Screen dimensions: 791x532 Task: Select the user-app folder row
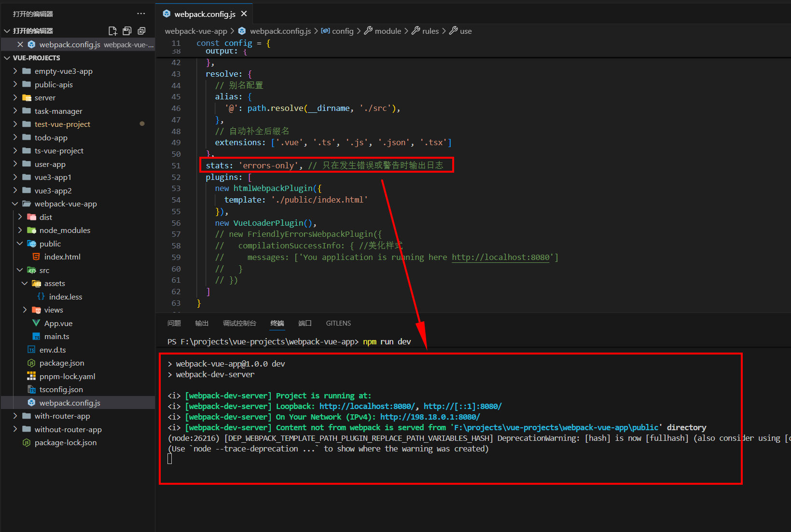[x=78, y=164]
